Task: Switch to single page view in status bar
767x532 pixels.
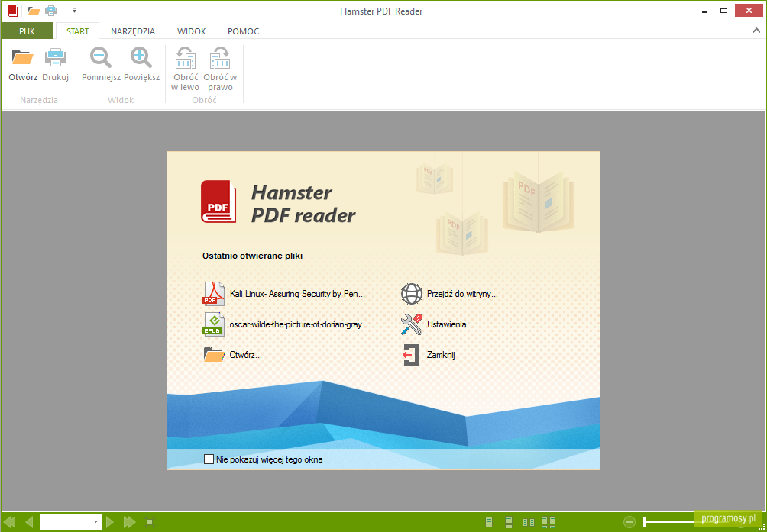Action: 489,522
